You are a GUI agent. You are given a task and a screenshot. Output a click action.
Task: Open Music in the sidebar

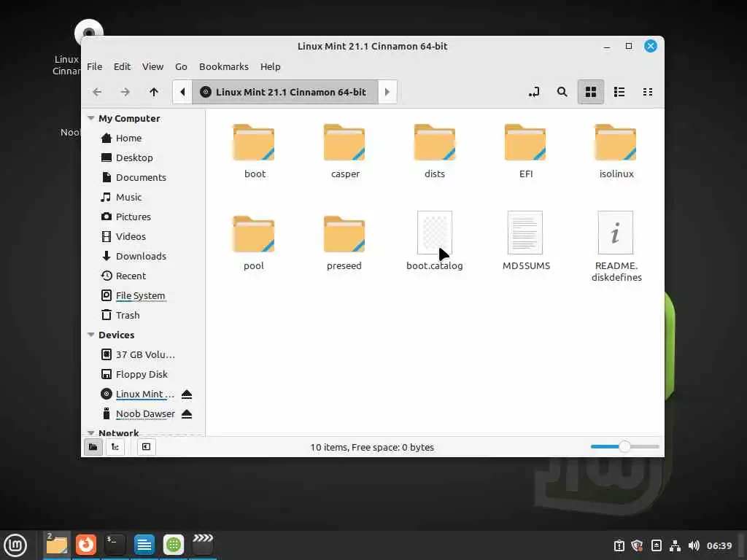tap(128, 197)
